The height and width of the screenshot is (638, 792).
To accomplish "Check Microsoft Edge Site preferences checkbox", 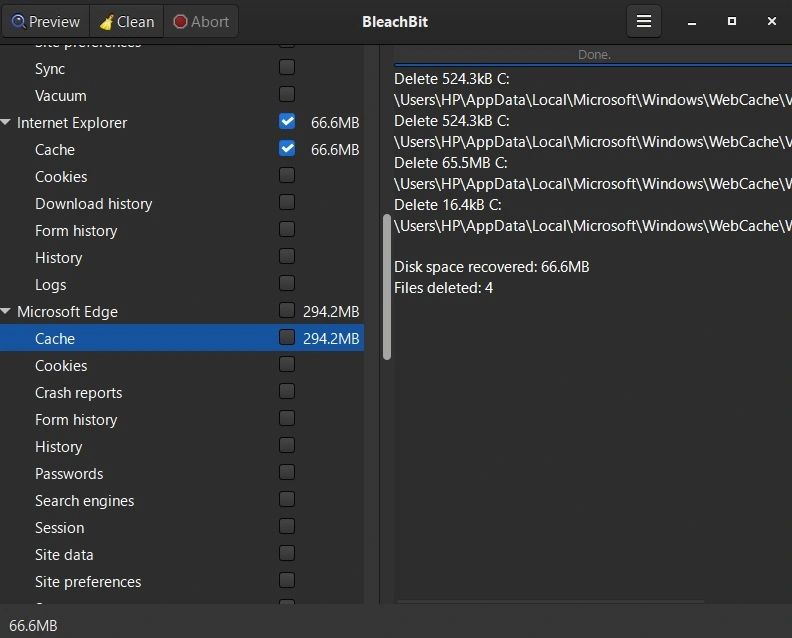I will point(287,580).
